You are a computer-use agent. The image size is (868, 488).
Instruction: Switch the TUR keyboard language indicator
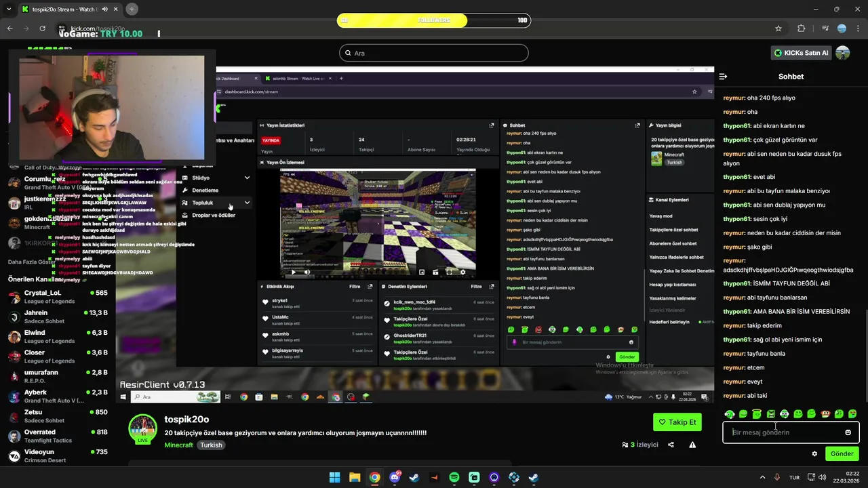pos(794,477)
